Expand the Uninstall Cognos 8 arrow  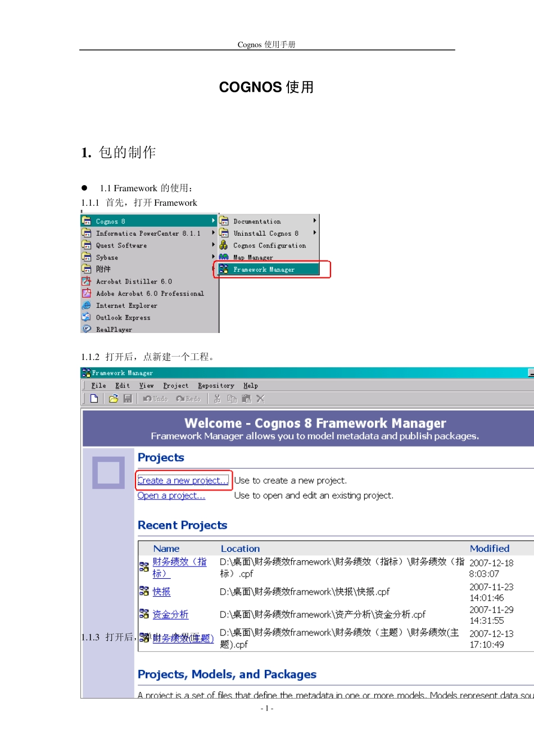pyautogui.click(x=315, y=232)
